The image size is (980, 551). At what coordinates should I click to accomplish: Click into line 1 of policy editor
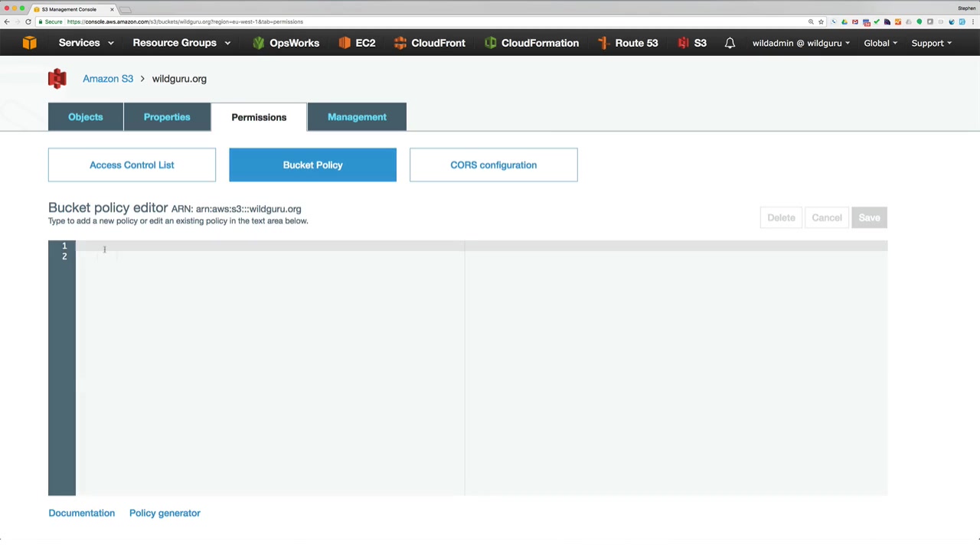481,246
